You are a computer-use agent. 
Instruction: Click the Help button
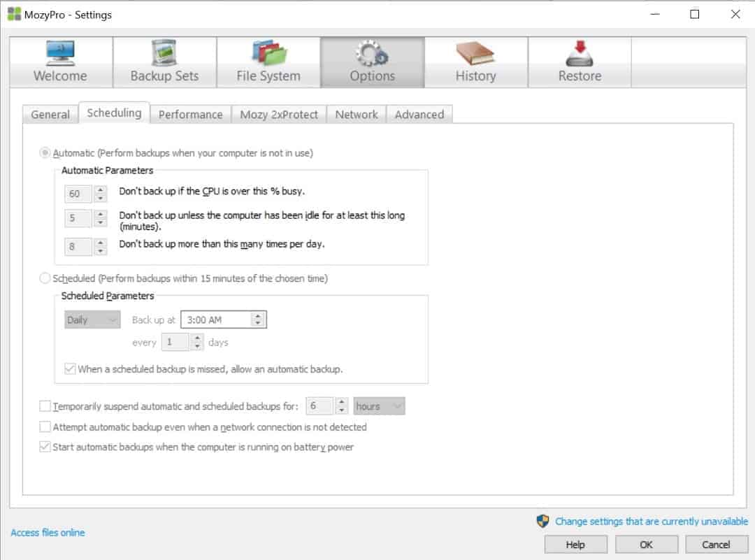pos(575,545)
